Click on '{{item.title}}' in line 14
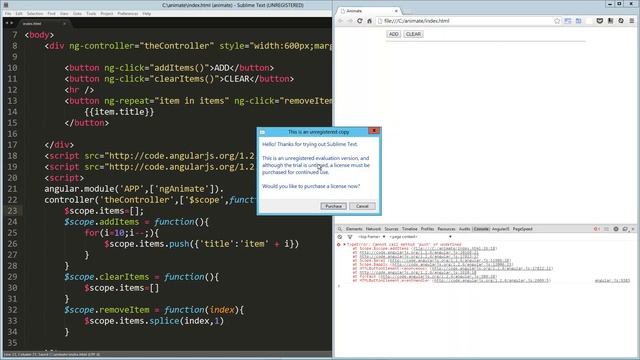The image size is (640, 360). pyautogui.click(x=119, y=112)
